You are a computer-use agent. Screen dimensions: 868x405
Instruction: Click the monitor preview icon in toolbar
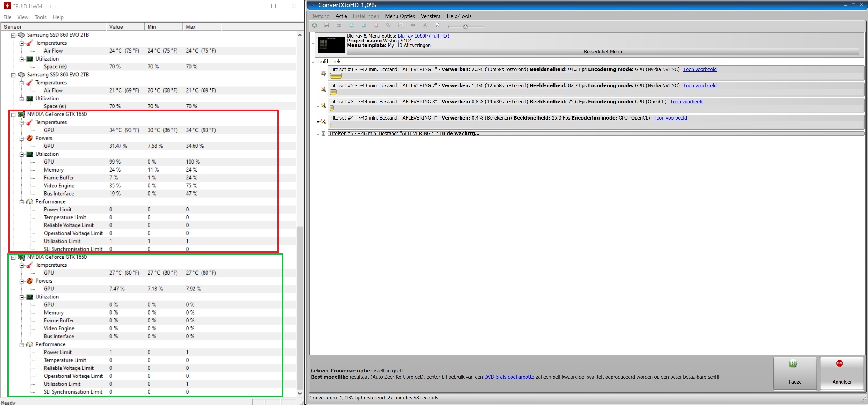pyautogui.click(x=413, y=25)
